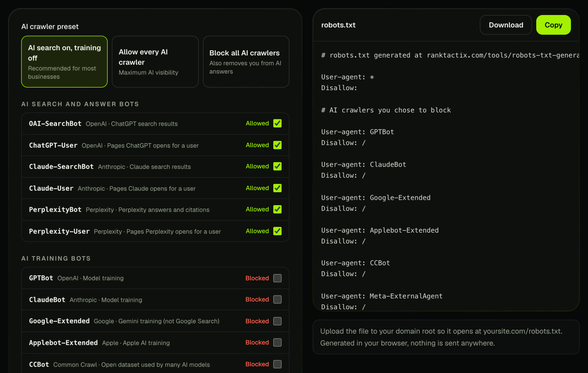
Task: Click the 'AI SEARCH AND ANSWER BOTS' heading
Action: [80, 104]
